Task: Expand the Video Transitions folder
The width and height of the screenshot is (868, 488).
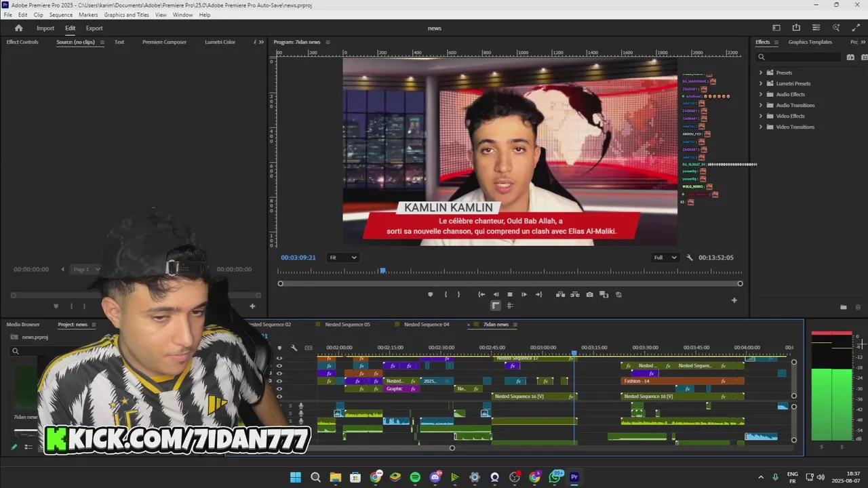Action: (x=761, y=127)
